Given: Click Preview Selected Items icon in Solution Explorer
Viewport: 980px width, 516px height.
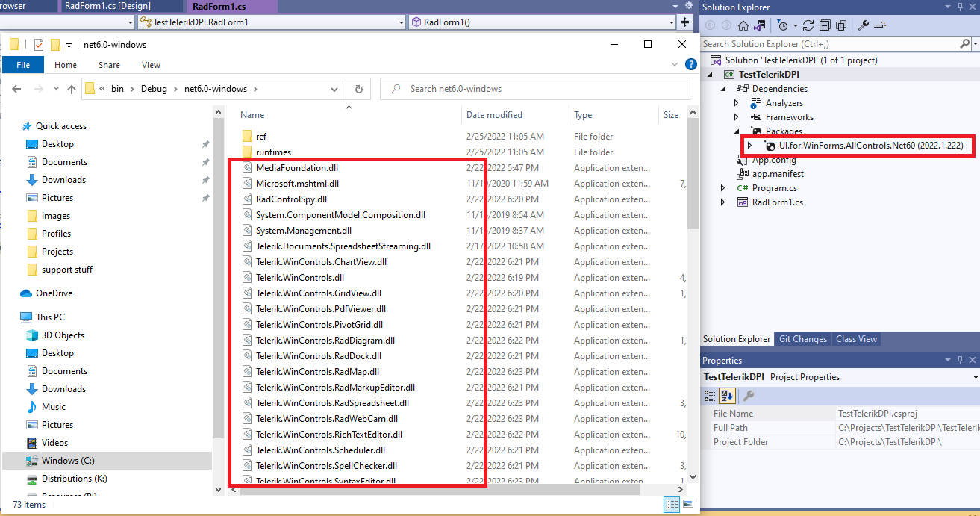Looking at the screenshot, I should click(878, 25).
